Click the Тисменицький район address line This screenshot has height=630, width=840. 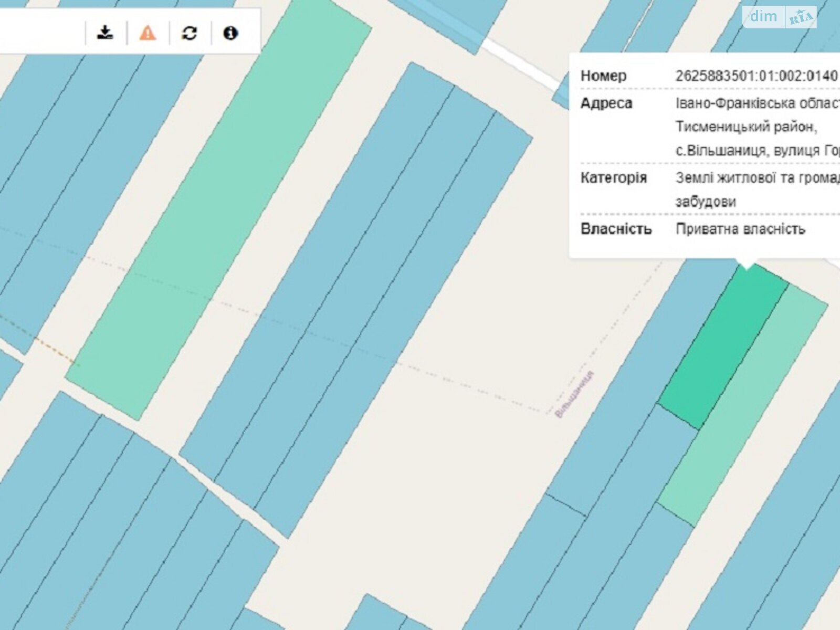click(746, 127)
